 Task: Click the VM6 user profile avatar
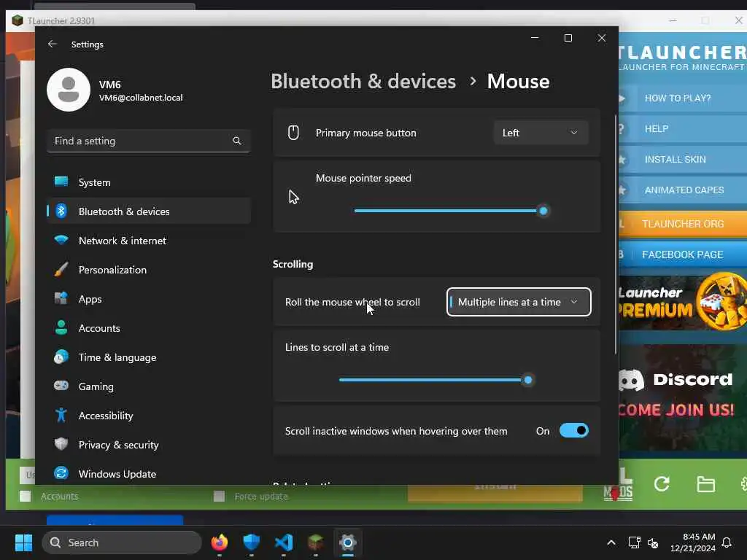pyautogui.click(x=69, y=90)
